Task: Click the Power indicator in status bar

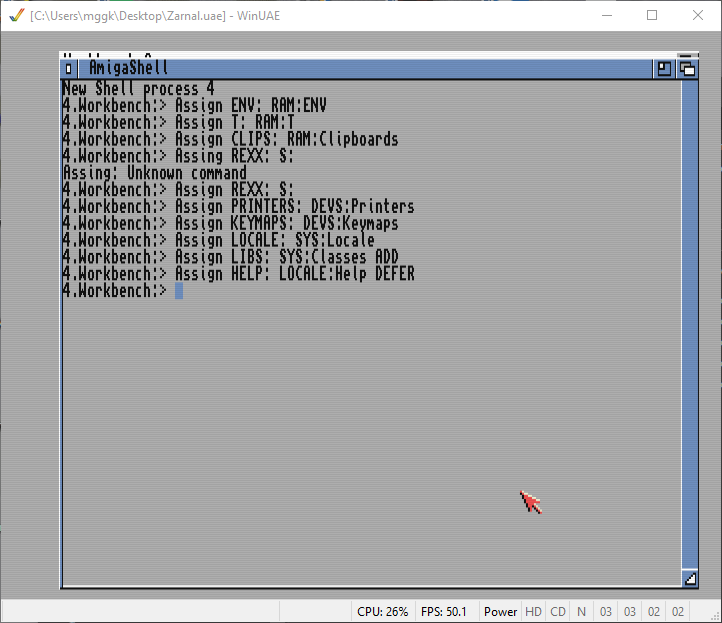Action: [500, 611]
